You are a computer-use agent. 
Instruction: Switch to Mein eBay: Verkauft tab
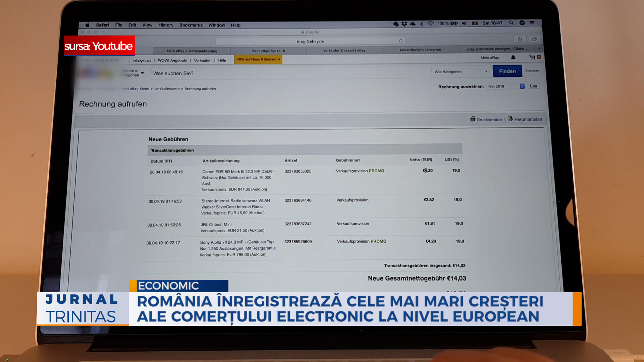268,51
